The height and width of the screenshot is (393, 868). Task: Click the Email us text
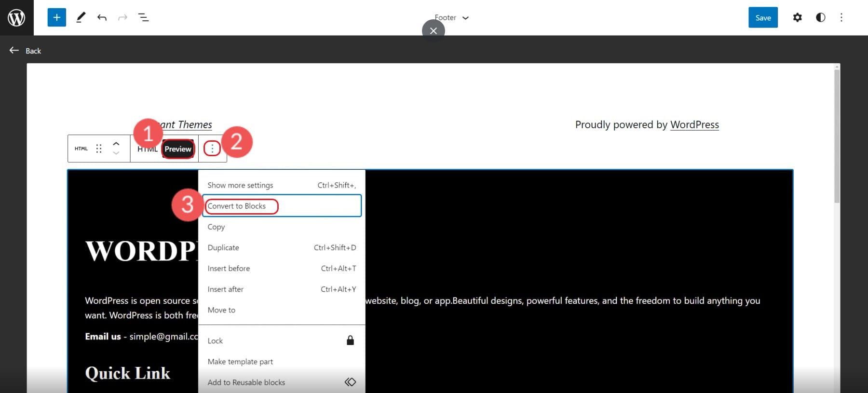coord(103,336)
